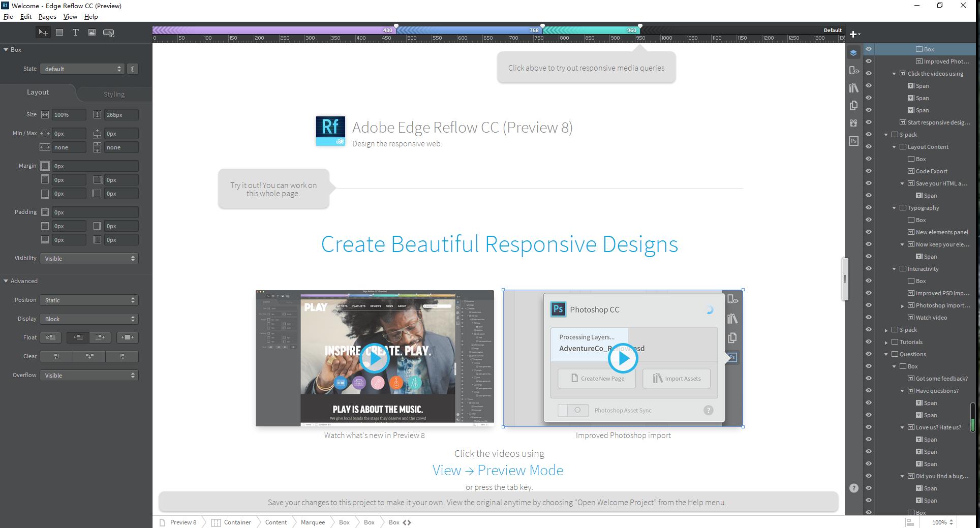Viewport: 980px width, 528px height.
Task: Open the Assets library panel icon
Action: 853,88
